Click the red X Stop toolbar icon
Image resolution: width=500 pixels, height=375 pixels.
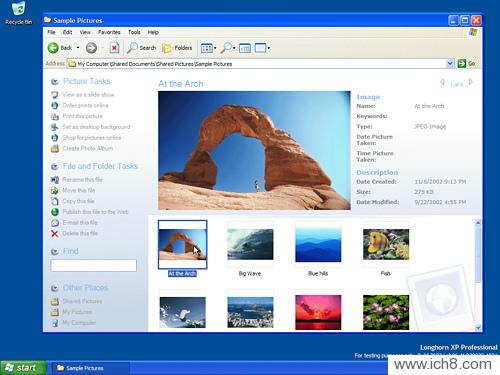114,48
